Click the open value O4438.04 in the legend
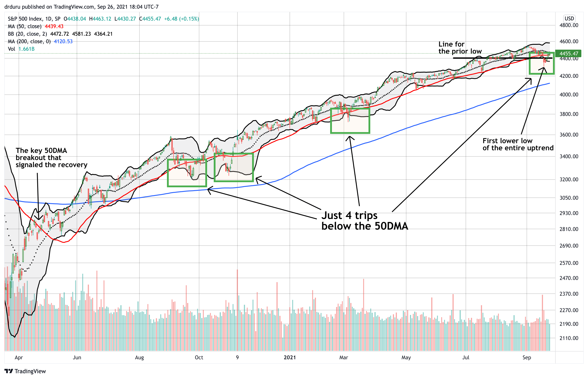This screenshot has height=379, width=588. tap(75, 19)
